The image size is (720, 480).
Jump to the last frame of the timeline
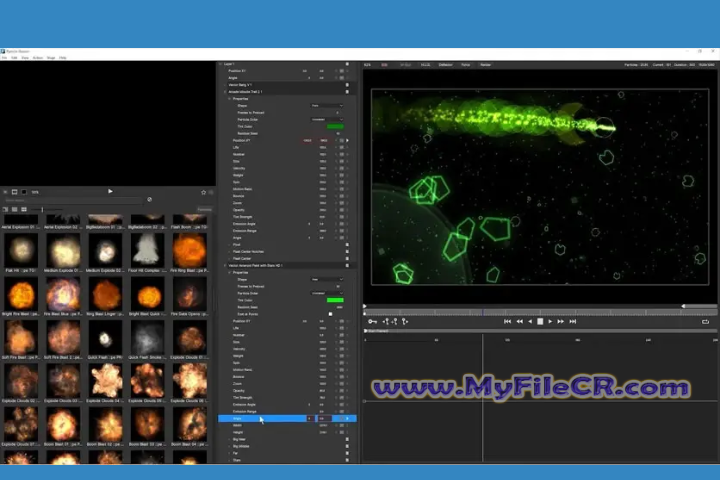[x=573, y=322]
